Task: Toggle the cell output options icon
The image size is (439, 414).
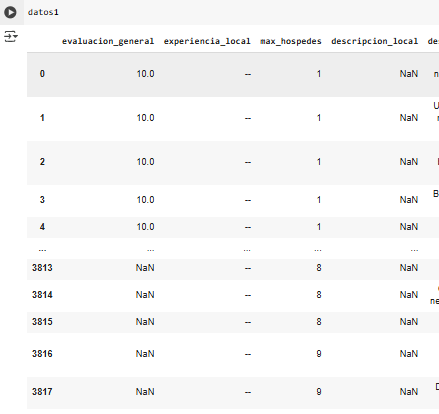Action: [x=11, y=36]
